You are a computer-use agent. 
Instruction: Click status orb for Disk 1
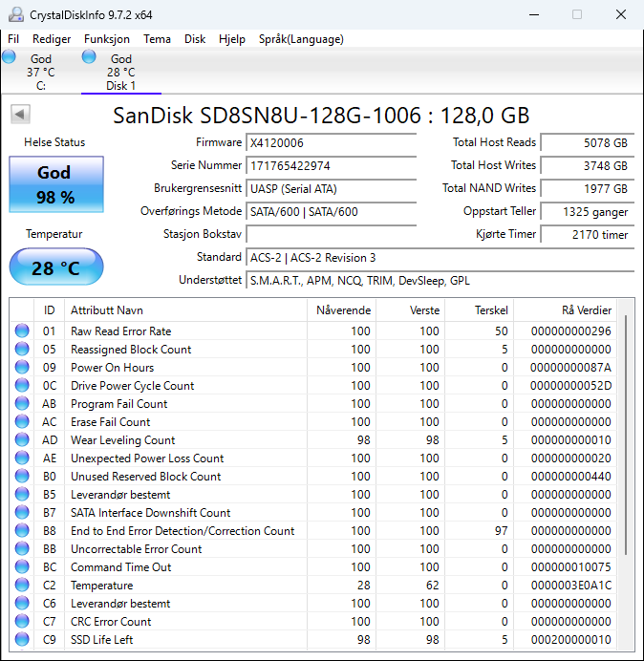[89, 57]
